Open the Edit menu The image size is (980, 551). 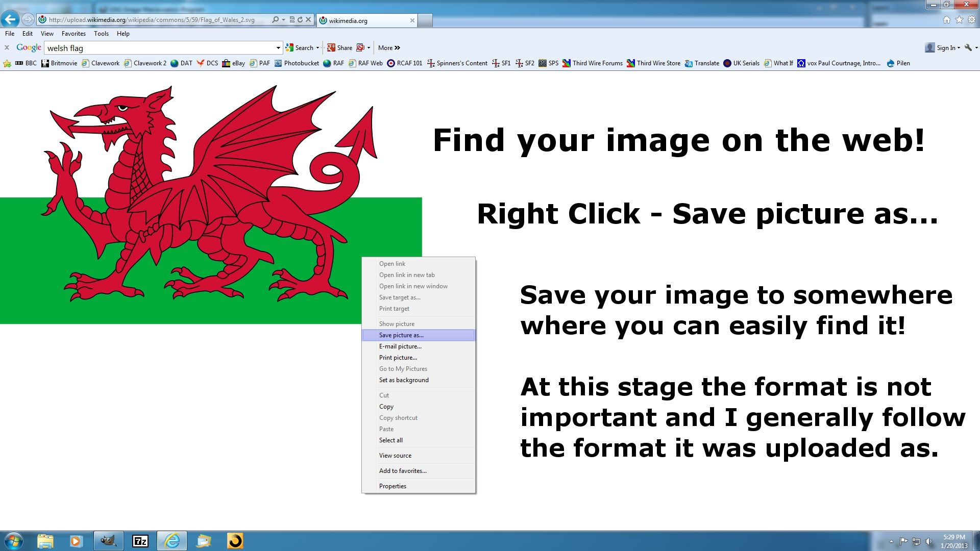point(28,34)
